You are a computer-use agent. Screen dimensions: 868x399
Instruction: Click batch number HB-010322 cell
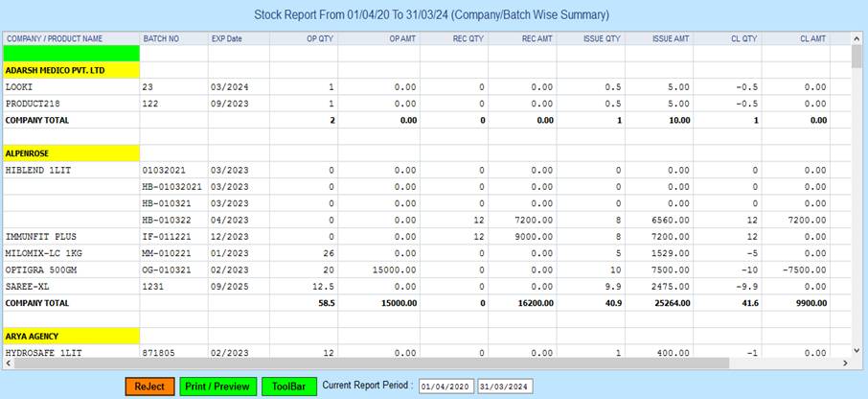click(x=169, y=220)
